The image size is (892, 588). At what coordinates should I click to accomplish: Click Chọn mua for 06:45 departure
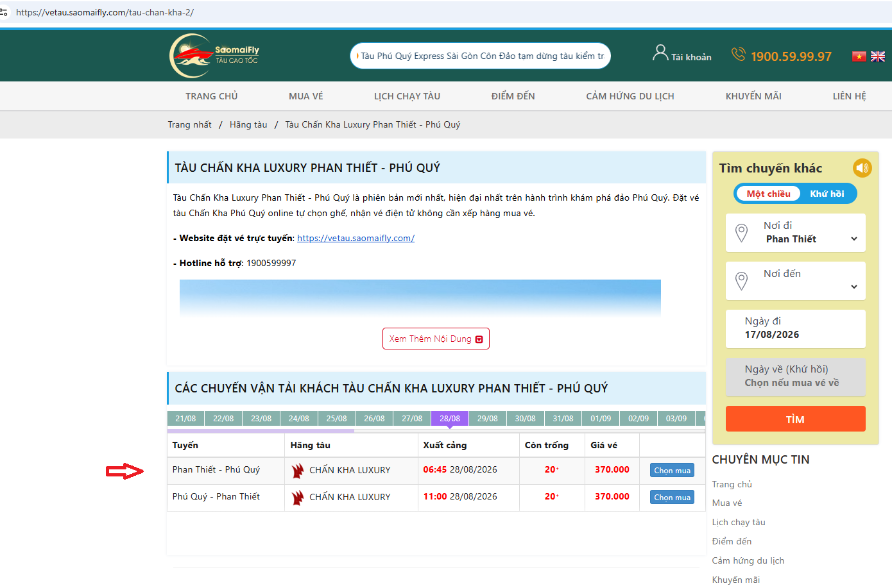point(672,471)
